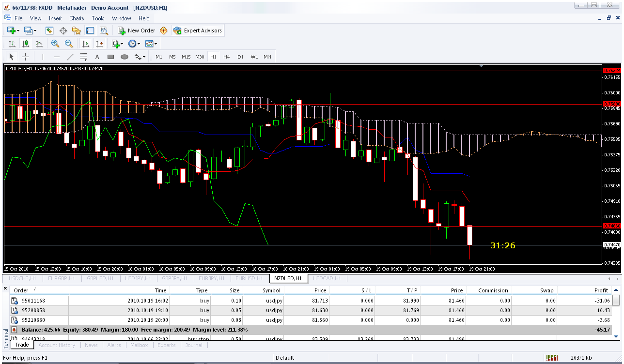Expand Periods clock dropdown arrow
624x364 pixels.
(139, 44)
